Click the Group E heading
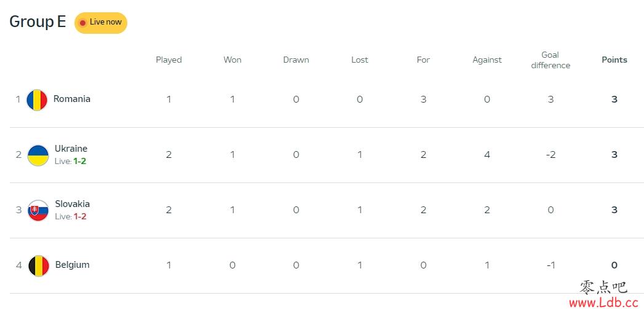The height and width of the screenshot is (309, 644). tap(38, 22)
